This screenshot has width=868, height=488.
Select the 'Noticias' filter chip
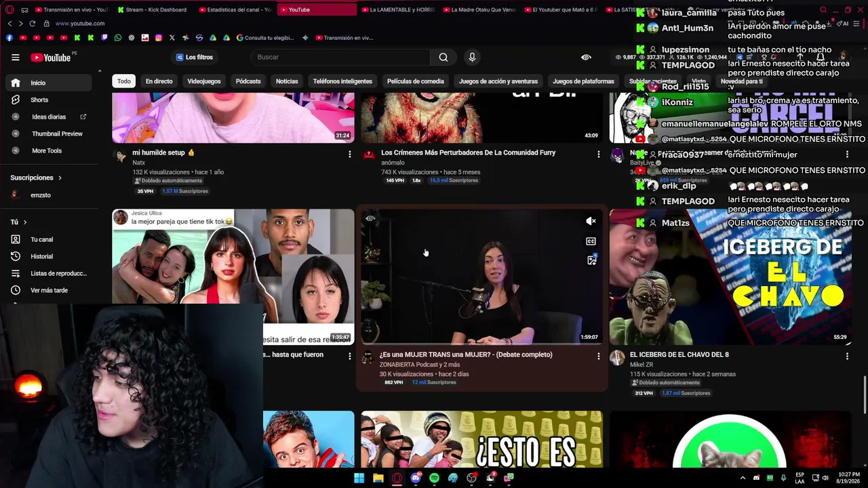click(x=287, y=81)
